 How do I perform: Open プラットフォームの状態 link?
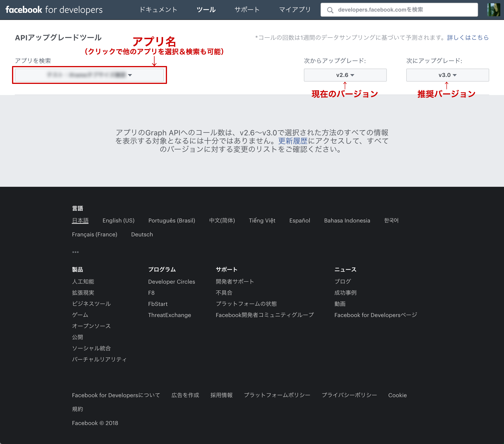coord(246,304)
